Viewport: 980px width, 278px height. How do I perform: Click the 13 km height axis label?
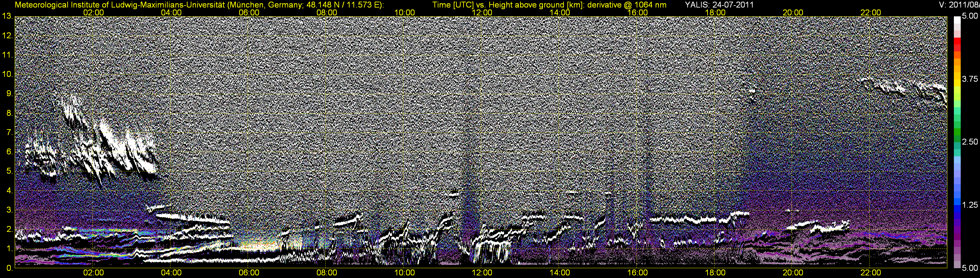tap(7, 16)
